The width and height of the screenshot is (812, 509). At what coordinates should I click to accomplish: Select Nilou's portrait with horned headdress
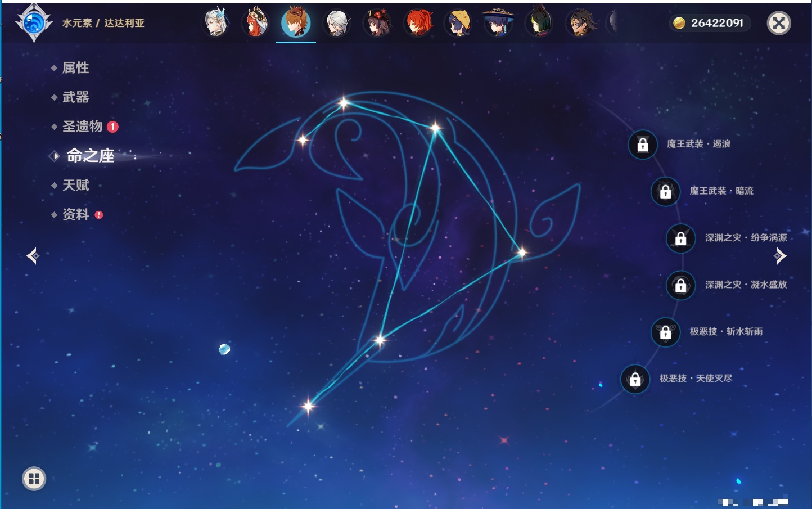[256, 23]
